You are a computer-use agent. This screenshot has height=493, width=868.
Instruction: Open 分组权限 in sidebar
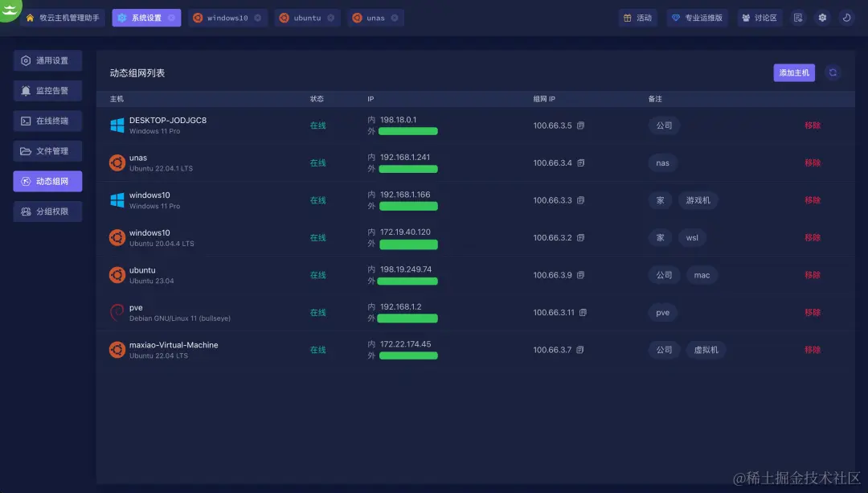click(47, 211)
